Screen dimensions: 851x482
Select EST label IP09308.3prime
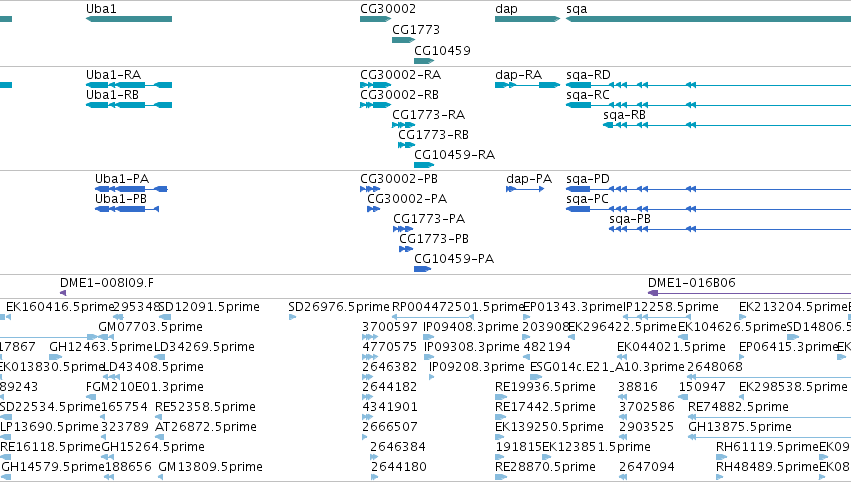click(472, 347)
